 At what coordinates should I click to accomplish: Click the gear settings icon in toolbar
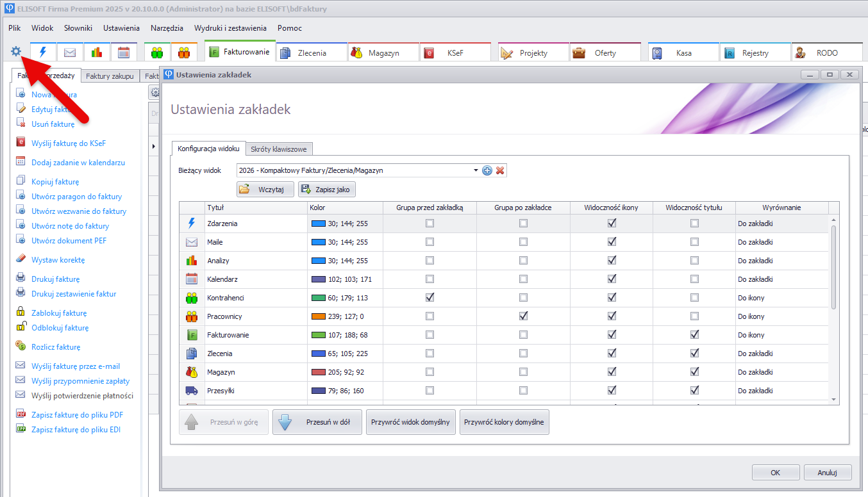coord(17,52)
